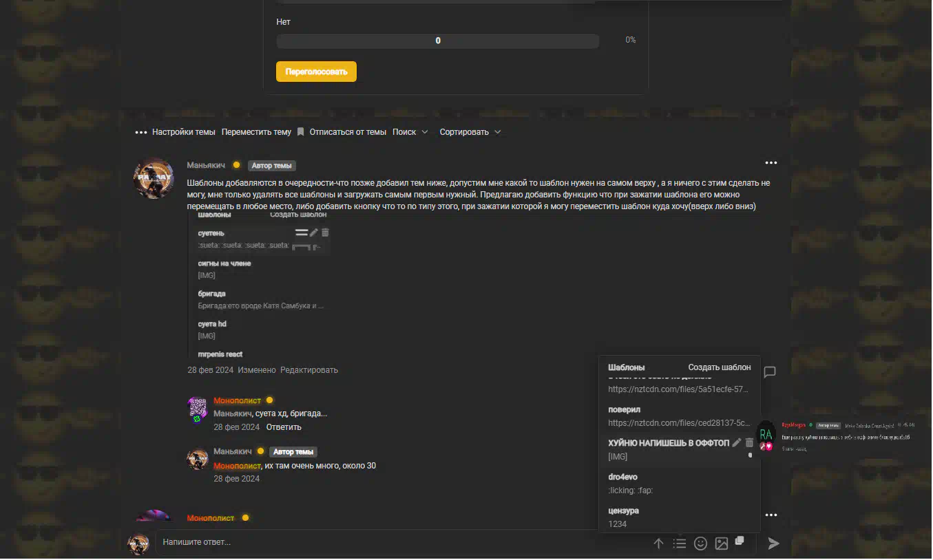Send the reply with paper plane icon
Screen dimensions: 933x560
(x=774, y=543)
